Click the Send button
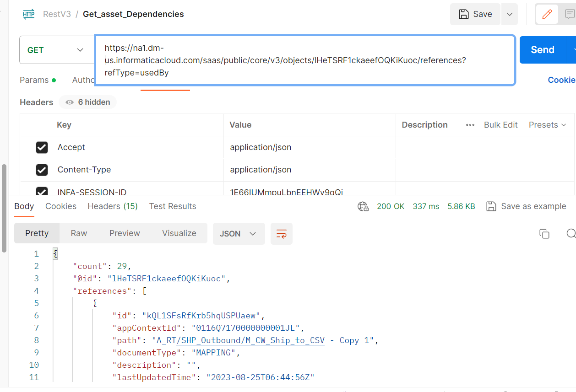This screenshot has width=576, height=392. 543,50
